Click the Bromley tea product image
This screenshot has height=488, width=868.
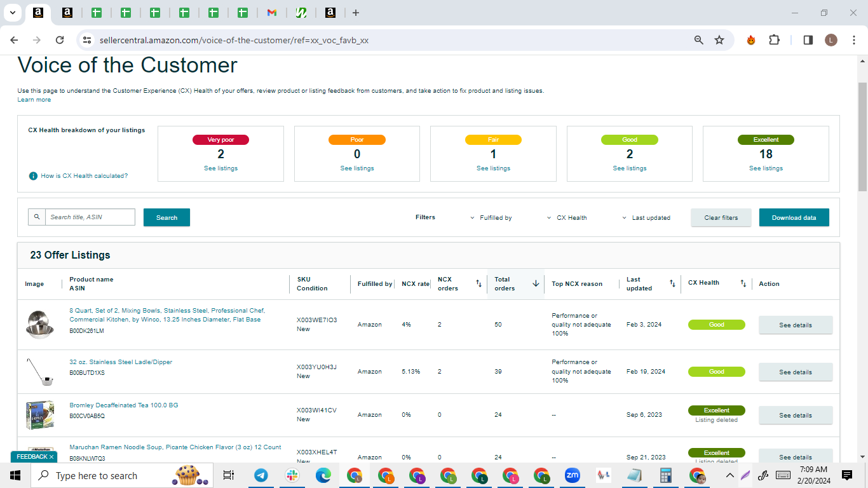click(39, 415)
